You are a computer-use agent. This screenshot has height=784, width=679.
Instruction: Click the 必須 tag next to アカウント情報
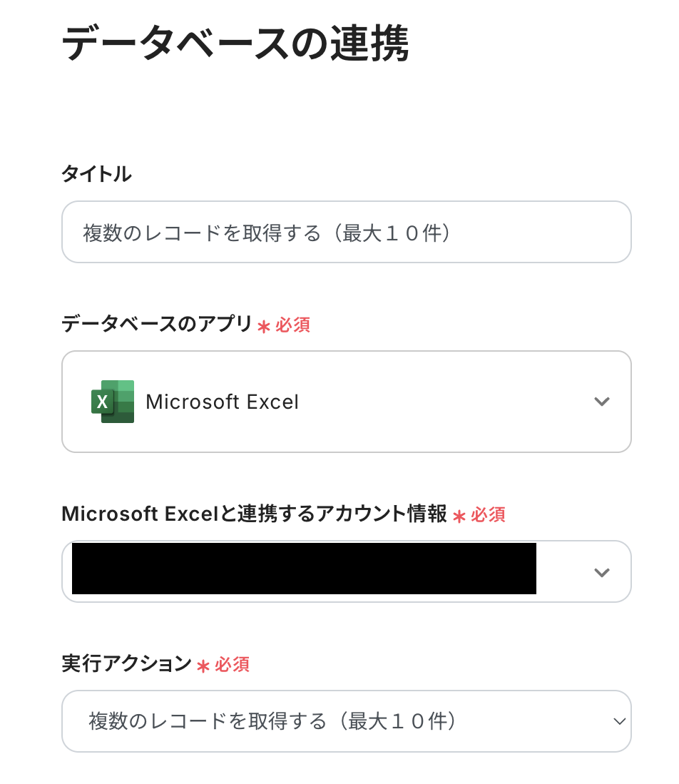pyautogui.click(x=488, y=514)
